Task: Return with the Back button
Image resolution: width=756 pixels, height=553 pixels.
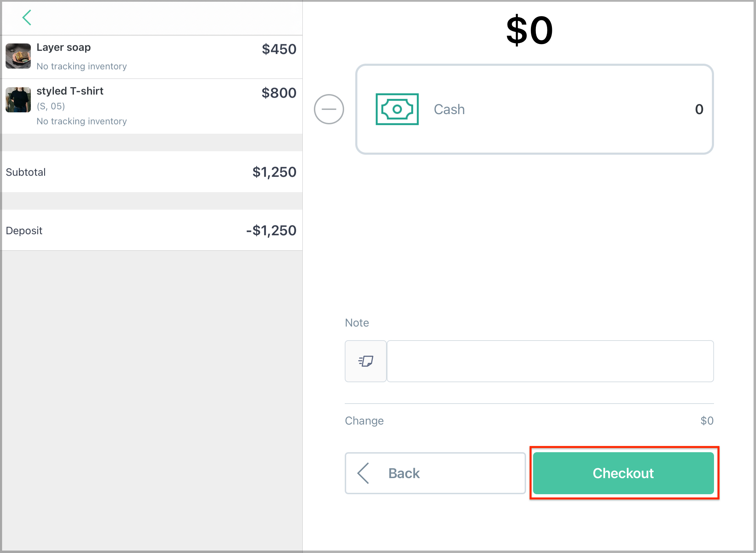Action: tap(435, 473)
